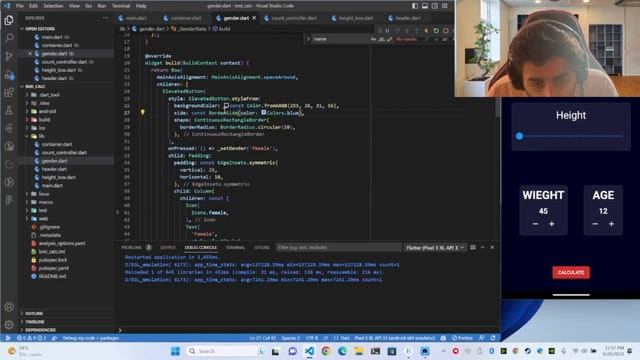Increase weight with plus in emulator
Viewport: 640px width, 360px height.
pyautogui.click(x=551, y=224)
